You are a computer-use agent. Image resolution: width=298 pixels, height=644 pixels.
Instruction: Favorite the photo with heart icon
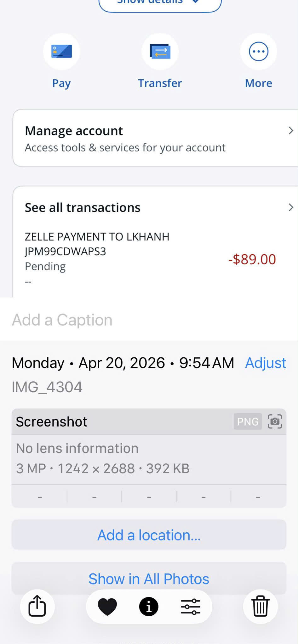[x=107, y=607]
